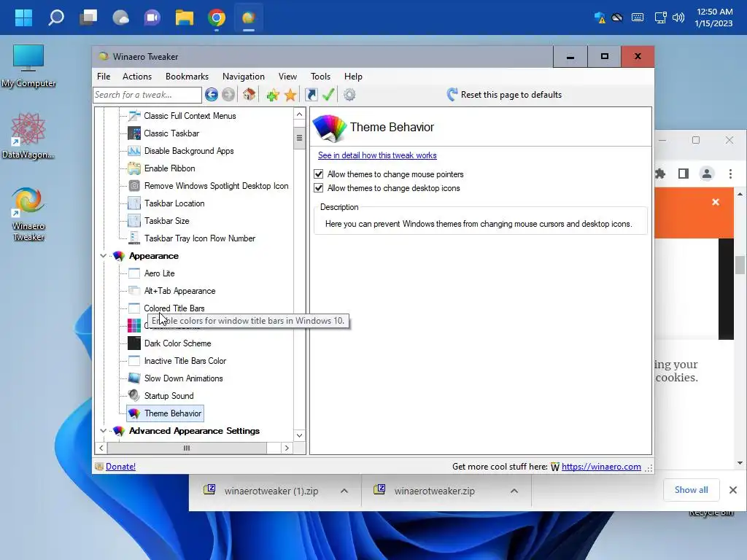Image resolution: width=747 pixels, height=560 pixels.
Task: Open the Actions menu
Action: pos(136,76)
